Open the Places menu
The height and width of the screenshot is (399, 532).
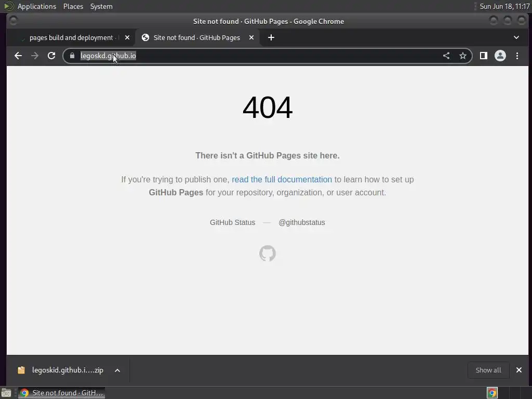[x=73, y=6]
